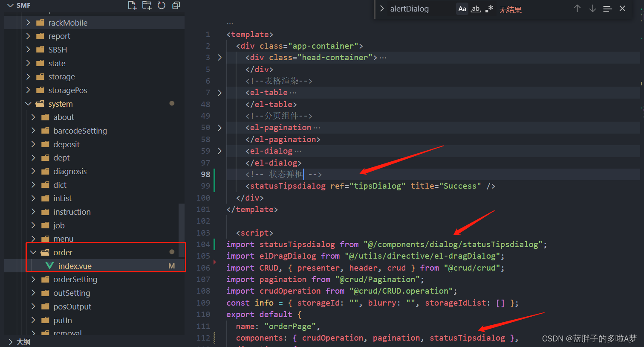Expand the state folder
644x347 pixels.
[28, 63]
